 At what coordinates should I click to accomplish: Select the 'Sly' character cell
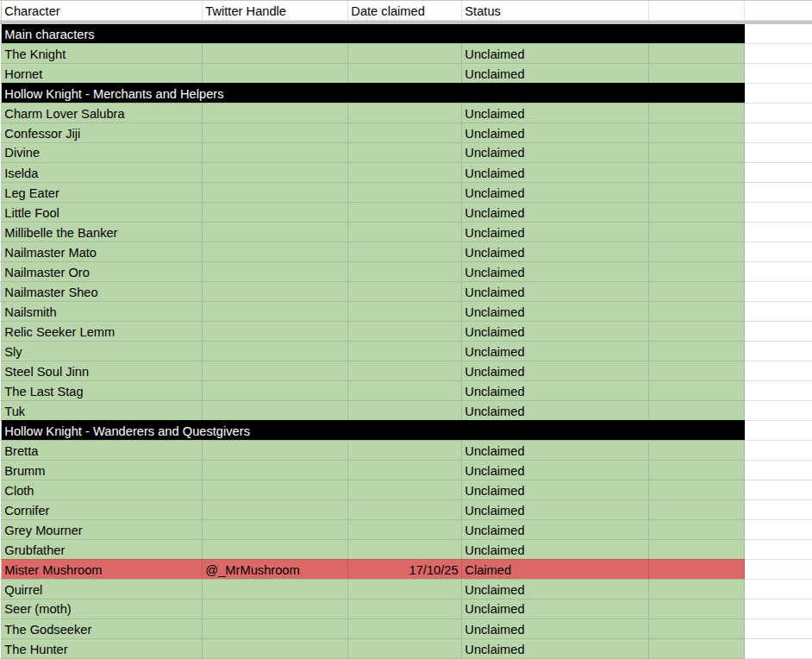102,352
